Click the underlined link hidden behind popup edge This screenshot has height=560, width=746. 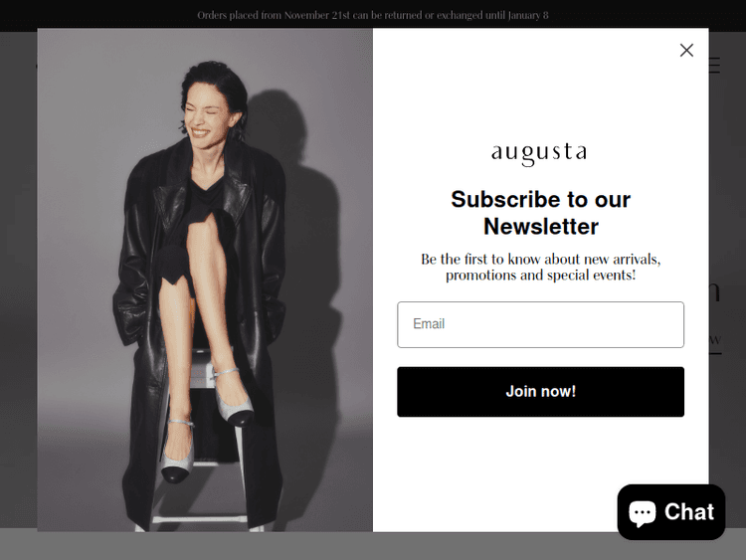click(715, 341)
